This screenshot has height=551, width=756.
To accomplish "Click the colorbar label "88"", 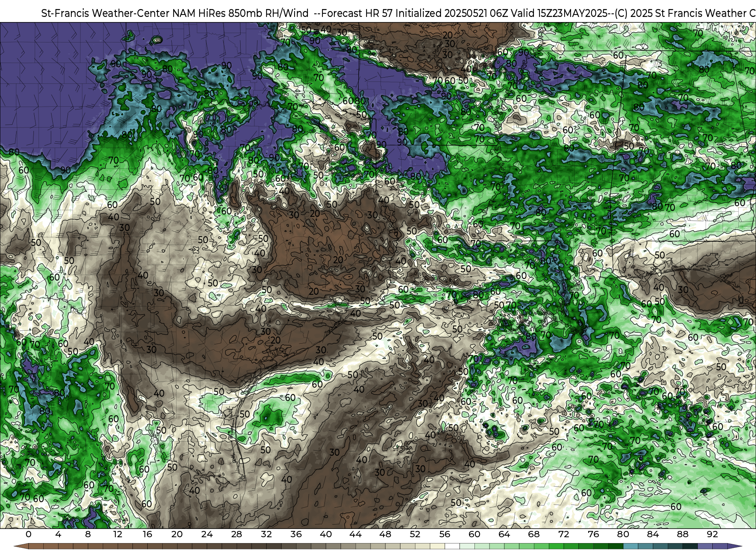I will [682, 534].
